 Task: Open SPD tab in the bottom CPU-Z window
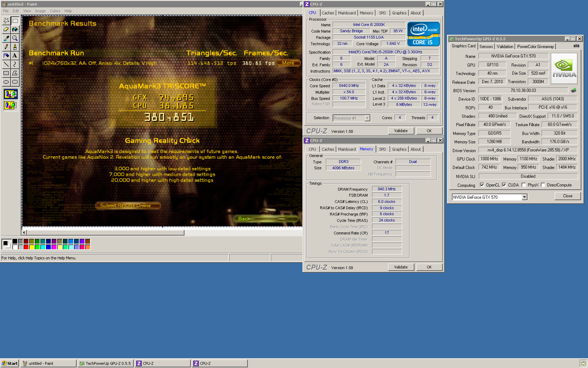tap(383, 149)
